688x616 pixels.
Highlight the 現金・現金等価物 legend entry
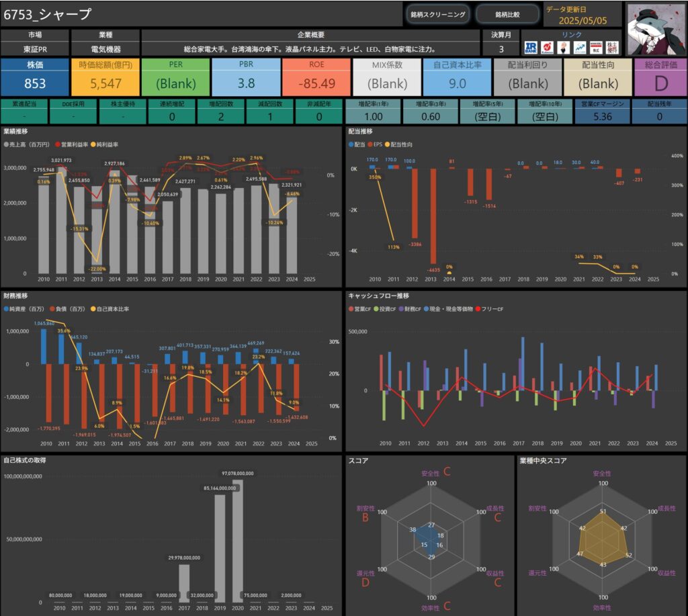[448, 309]
